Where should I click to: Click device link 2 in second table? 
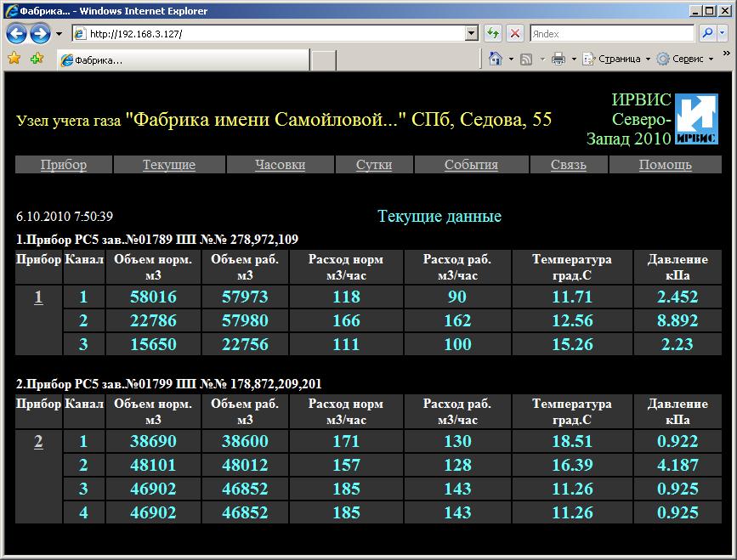coord(38,442)
